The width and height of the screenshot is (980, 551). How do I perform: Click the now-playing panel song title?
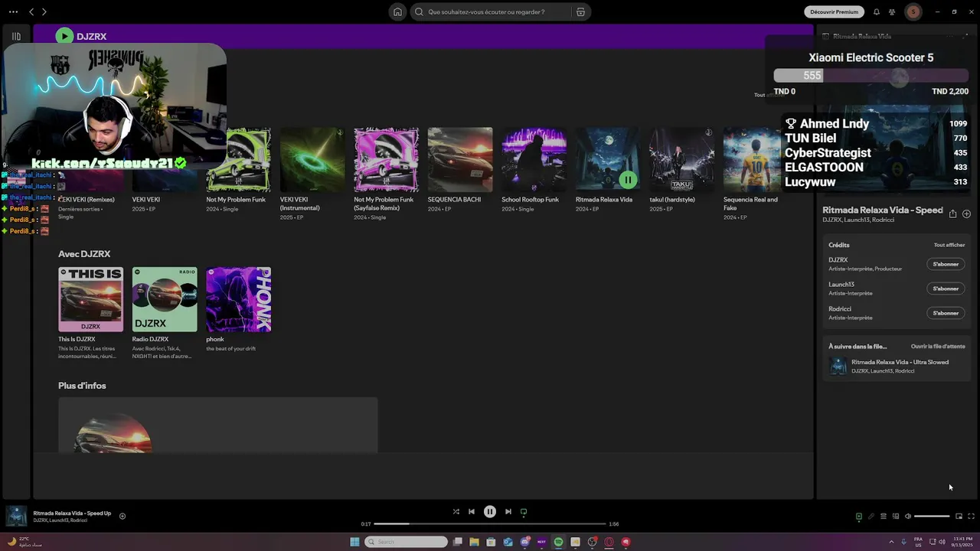tap(883, 210)
